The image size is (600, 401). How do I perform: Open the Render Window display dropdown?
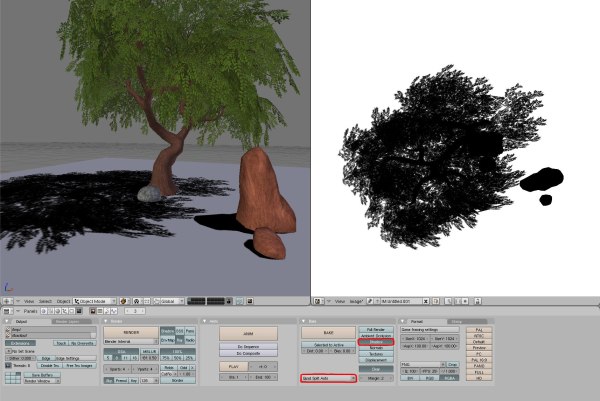coord(42,381)
